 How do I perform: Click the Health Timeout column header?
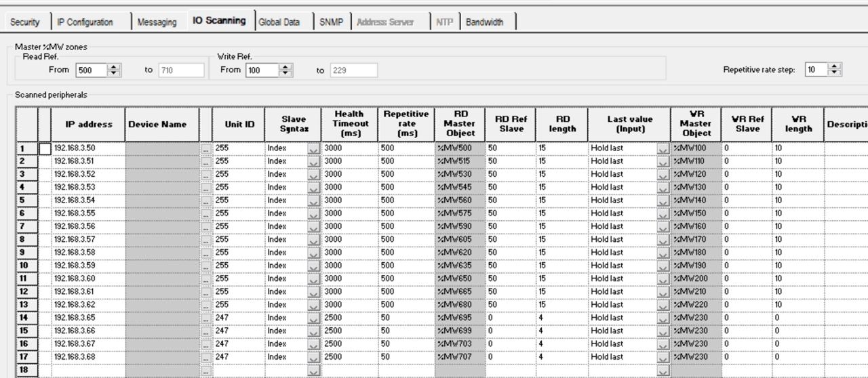(x=350, y=124)
